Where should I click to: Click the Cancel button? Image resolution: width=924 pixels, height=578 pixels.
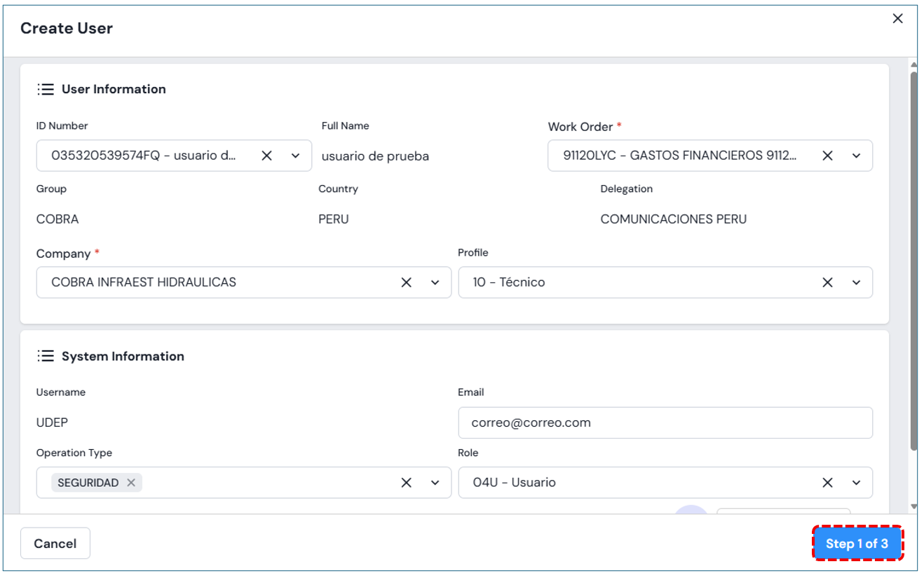click(55, 544)
